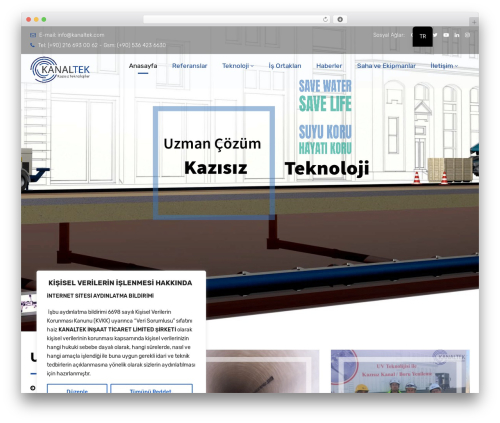Viewport: 500px width, 423px height.
Task: Click the e-mail envelope icon
Action: click(x=33, y=35)
